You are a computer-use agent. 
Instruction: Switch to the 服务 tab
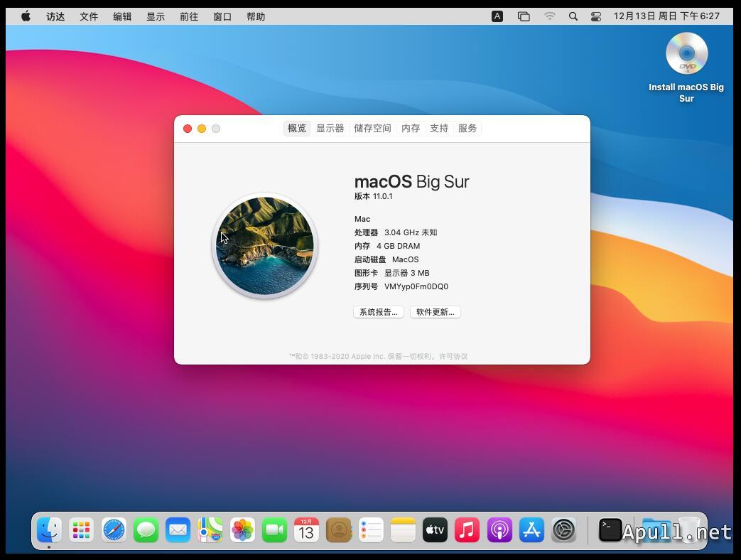coord(467,128)
